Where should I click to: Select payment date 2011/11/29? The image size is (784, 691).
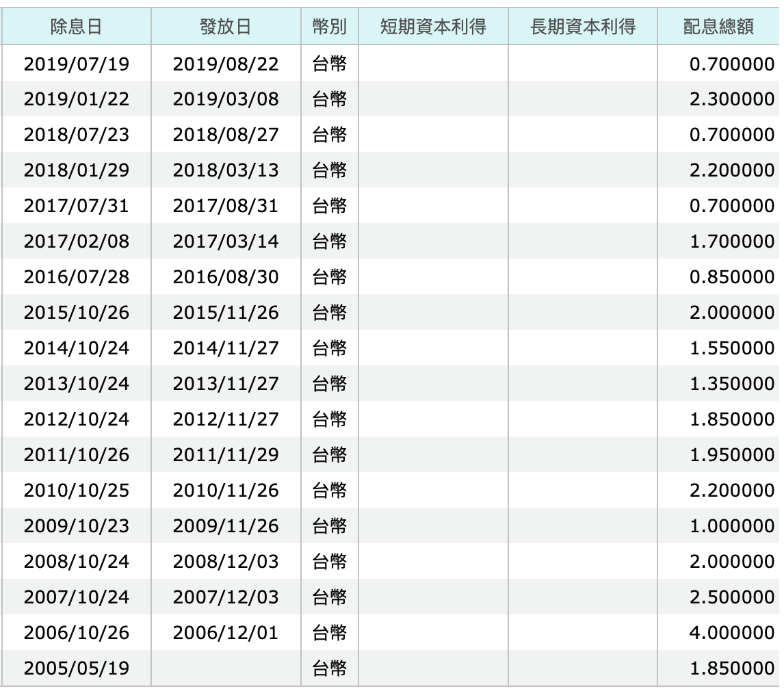pyautogui.click(x=226, y=454)
